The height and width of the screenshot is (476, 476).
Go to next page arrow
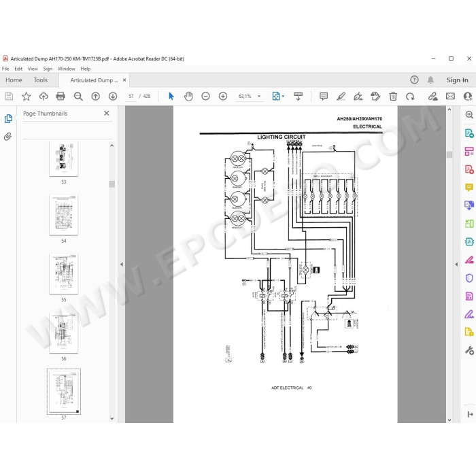(113, 97)
